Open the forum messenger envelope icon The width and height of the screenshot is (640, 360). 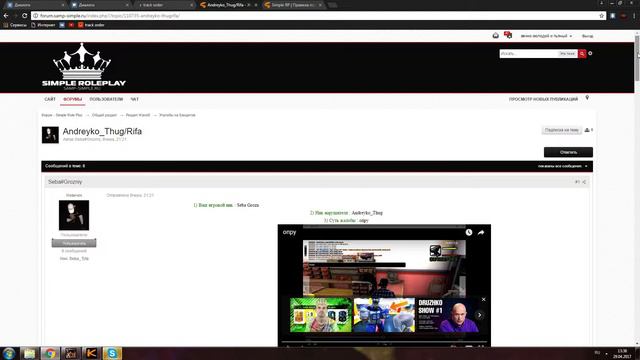tap(496, 36)
